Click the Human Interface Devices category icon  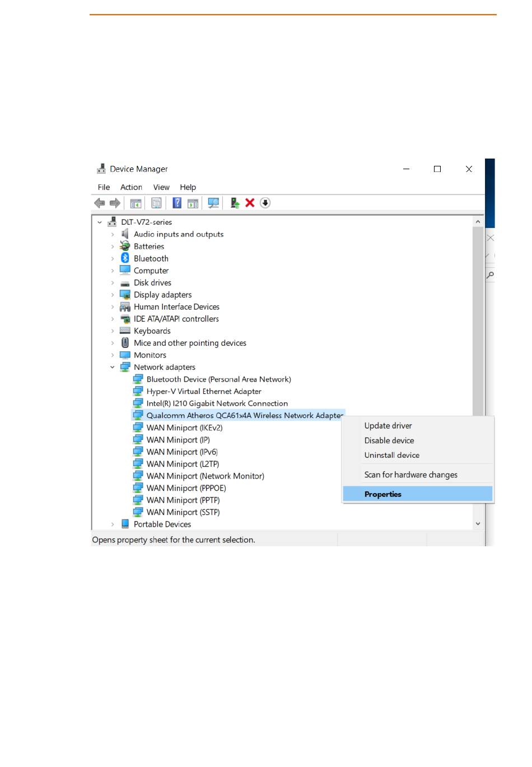point(125,307)
